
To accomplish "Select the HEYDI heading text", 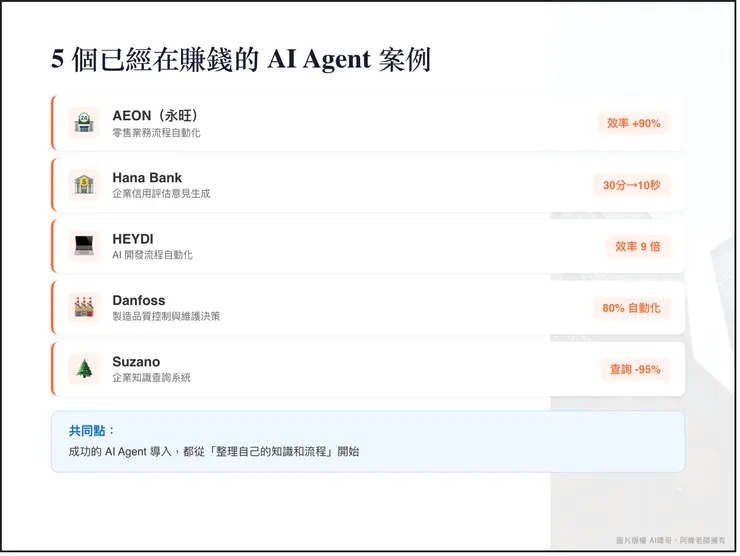I will [x=131, y=239].
